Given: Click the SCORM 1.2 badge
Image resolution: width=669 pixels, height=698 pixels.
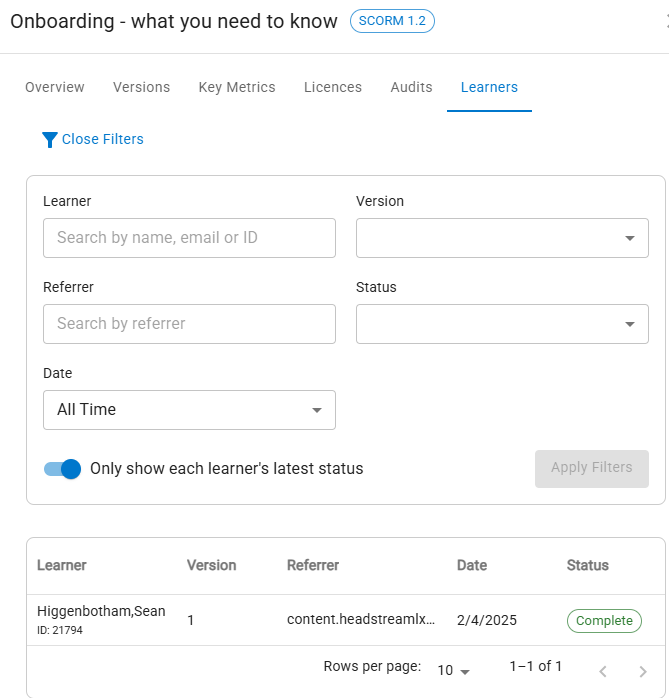Looking at the screenshot, I should [392, 21].
